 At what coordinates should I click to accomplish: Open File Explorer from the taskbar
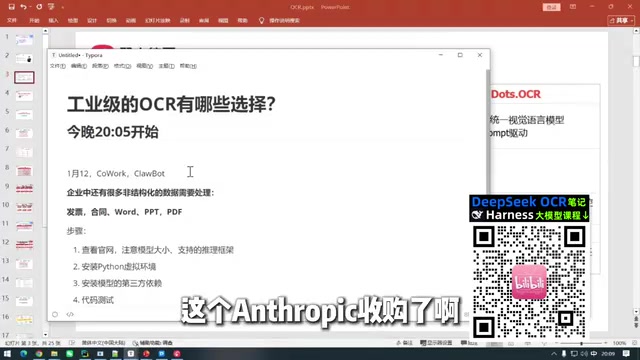pos(54,353)
